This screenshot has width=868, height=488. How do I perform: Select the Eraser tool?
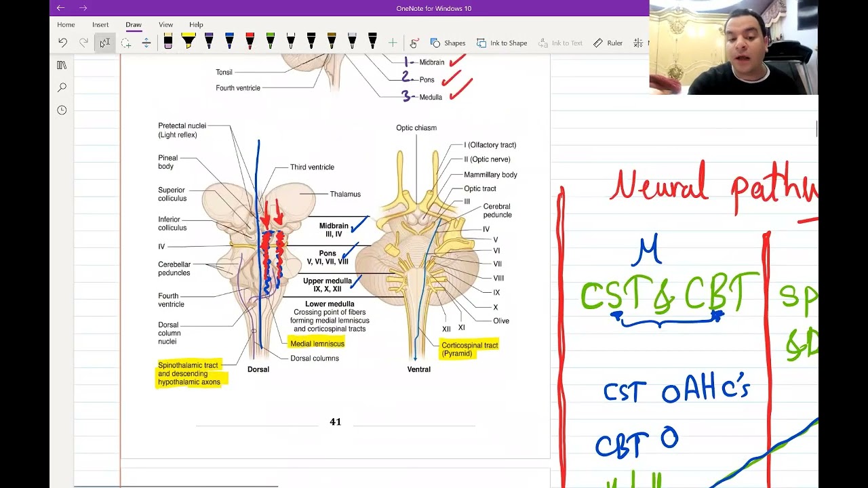[x=168, y=42]
